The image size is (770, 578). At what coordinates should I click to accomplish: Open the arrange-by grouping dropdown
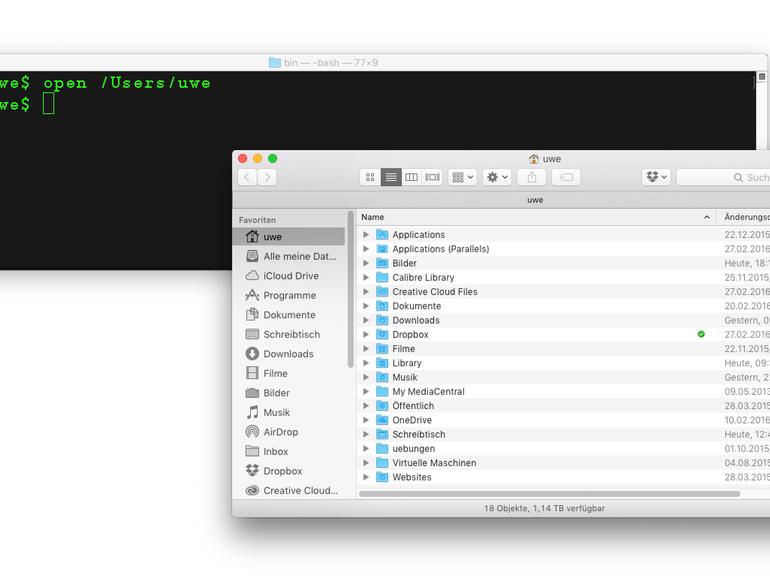pyautogui.click(x=463, y=177)
